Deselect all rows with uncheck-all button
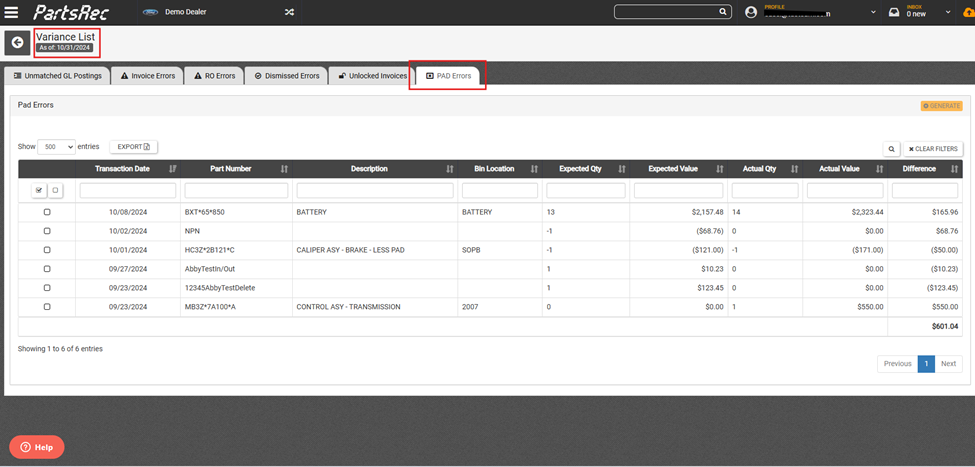 [55, 191]
